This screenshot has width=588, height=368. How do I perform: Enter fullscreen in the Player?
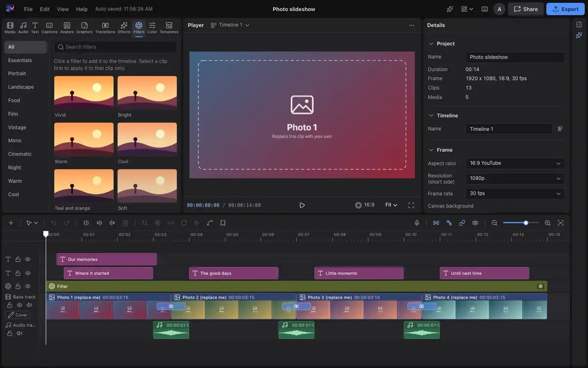pyautogui.click(x=411, y=205)
